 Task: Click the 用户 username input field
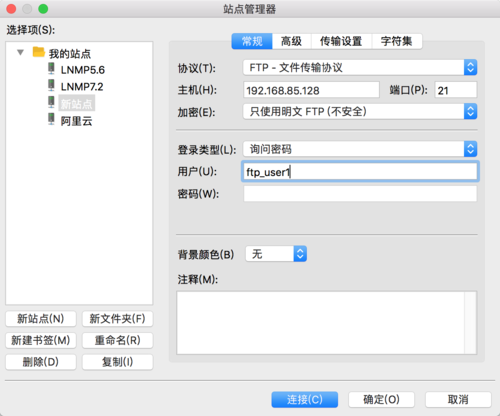tap(360, 172)
